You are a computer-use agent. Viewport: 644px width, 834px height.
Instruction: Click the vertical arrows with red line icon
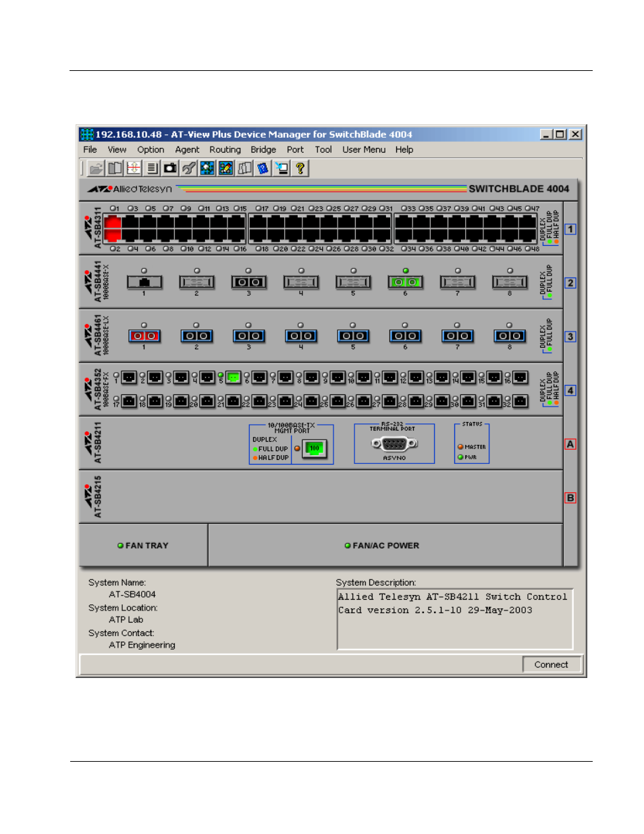[134, 168]
